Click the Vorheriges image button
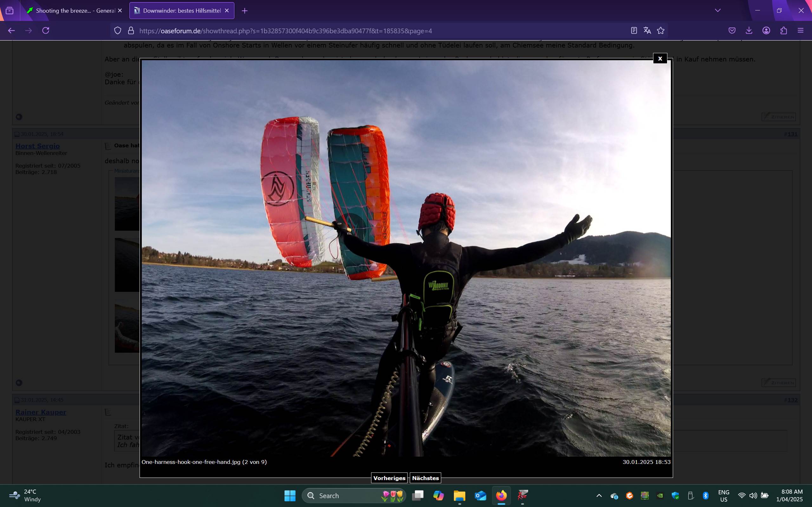 pos(389,478)
